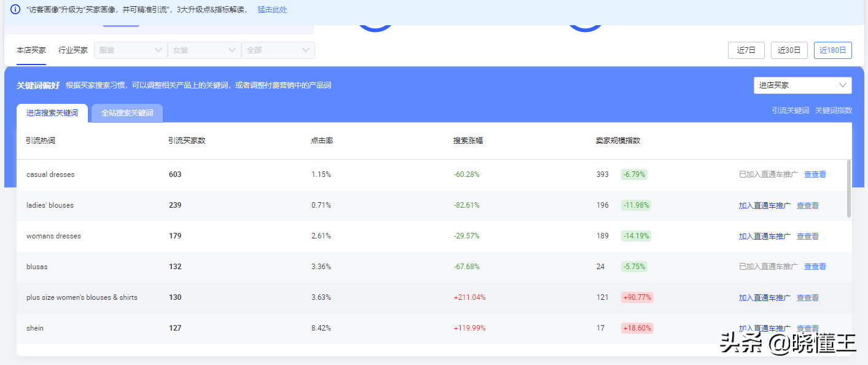Click the keyword table vertical scrollbar
868x365 pixels.
pos(849,189)
